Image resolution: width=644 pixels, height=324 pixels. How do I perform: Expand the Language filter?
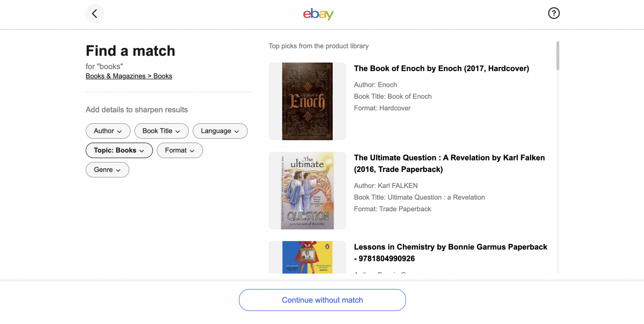tap(220, 131)
